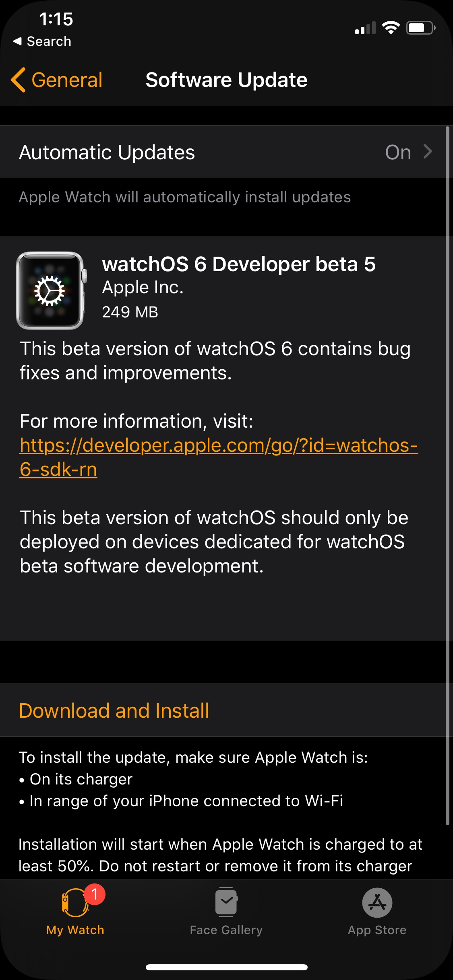Open the Face Gallery icon
453x980 pixels.
[x=226, y=902]
